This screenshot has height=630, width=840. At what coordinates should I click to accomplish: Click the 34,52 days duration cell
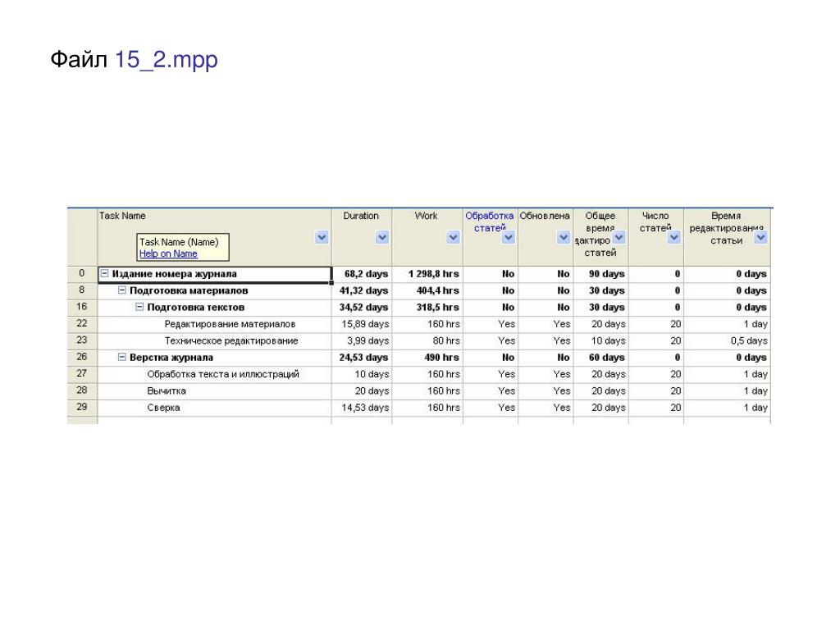tap(362, 308)
